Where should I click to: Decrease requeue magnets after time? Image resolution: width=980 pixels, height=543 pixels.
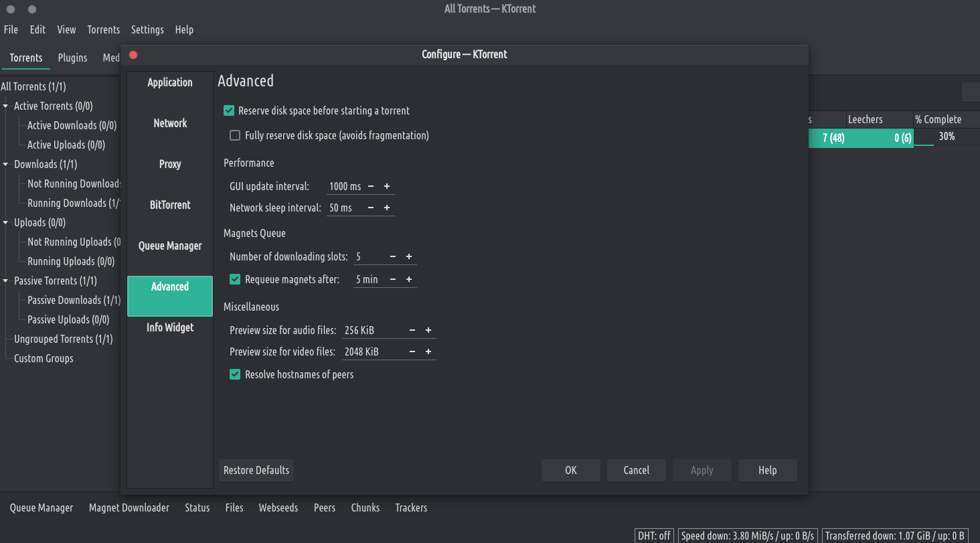393,280
